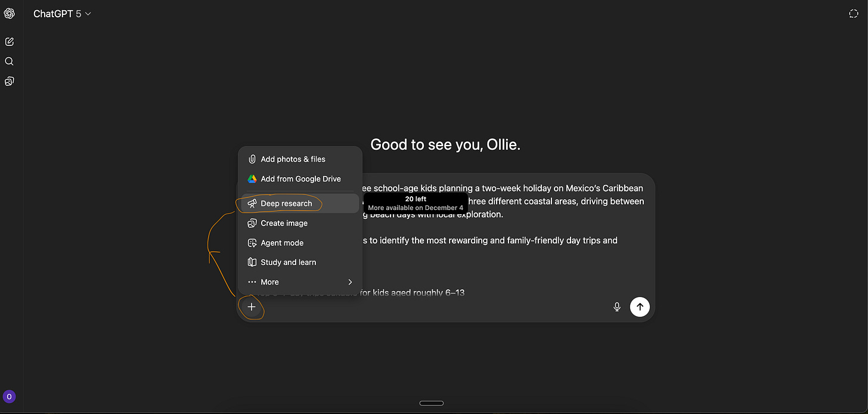Click the pill handle at bottom center
This screenshot has height=414, width=868.
pyautogui.click(x=432, y=403)
